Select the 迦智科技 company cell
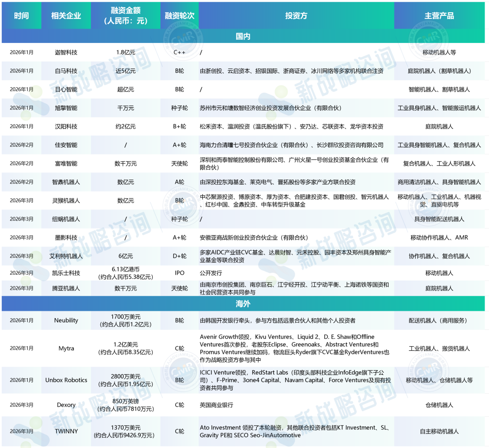489x448 pixels. click(66, 52)
